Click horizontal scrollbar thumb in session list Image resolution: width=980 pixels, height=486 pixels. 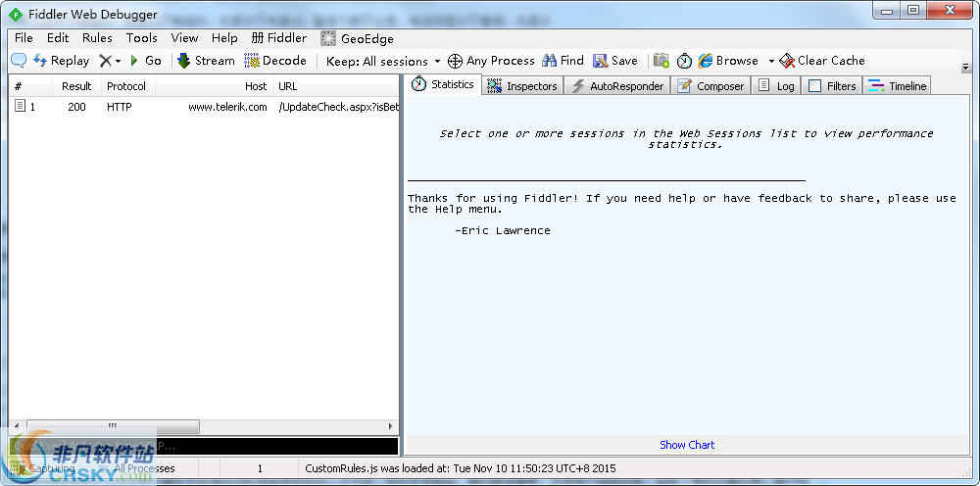pyautogui.click(x=113, y=426)
